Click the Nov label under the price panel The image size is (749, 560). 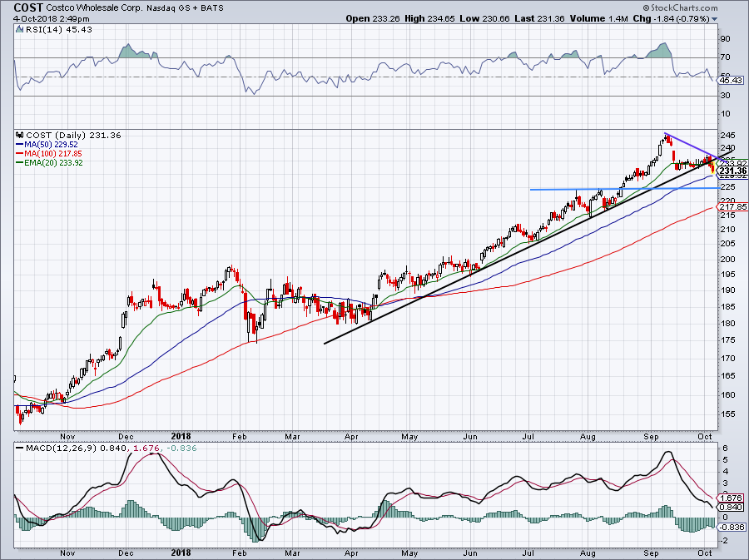67,436
